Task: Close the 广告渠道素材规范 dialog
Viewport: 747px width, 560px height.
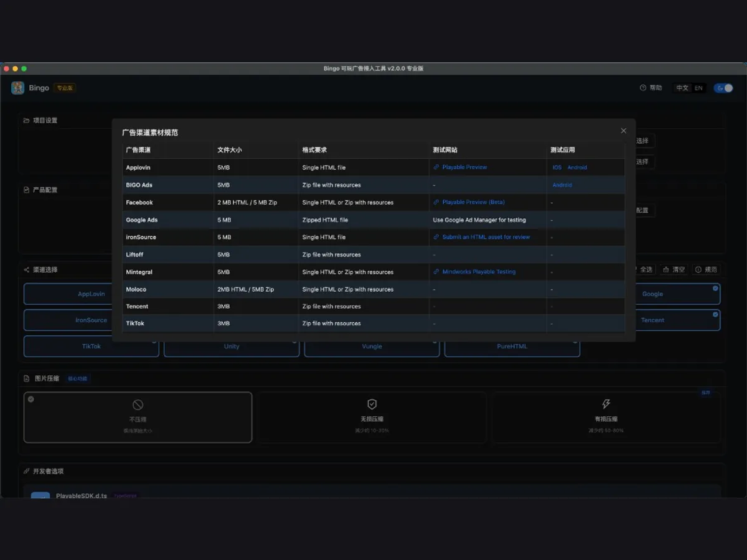Action: [x=623, y=131]
